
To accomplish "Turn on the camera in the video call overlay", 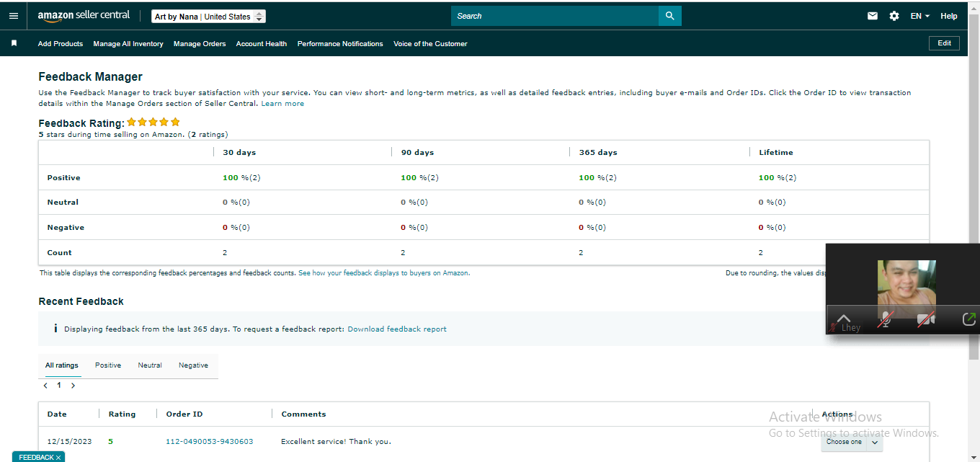I will point(926,320).
